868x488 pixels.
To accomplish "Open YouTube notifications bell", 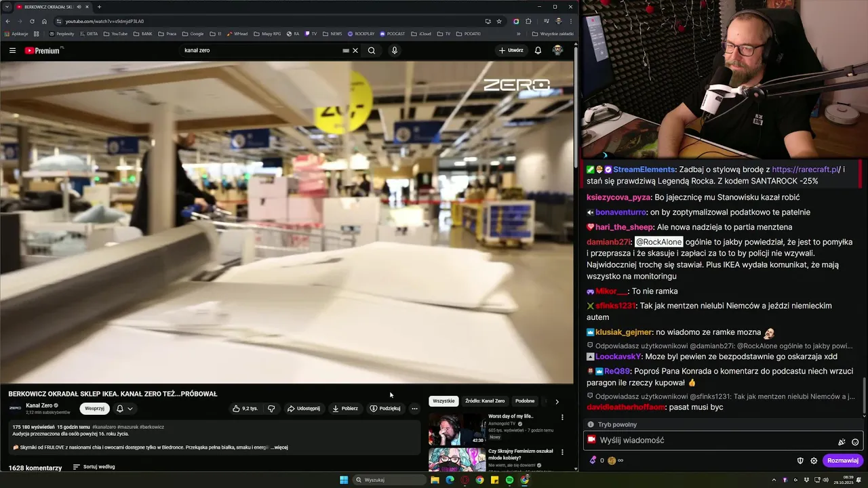I will click(538, 50).
